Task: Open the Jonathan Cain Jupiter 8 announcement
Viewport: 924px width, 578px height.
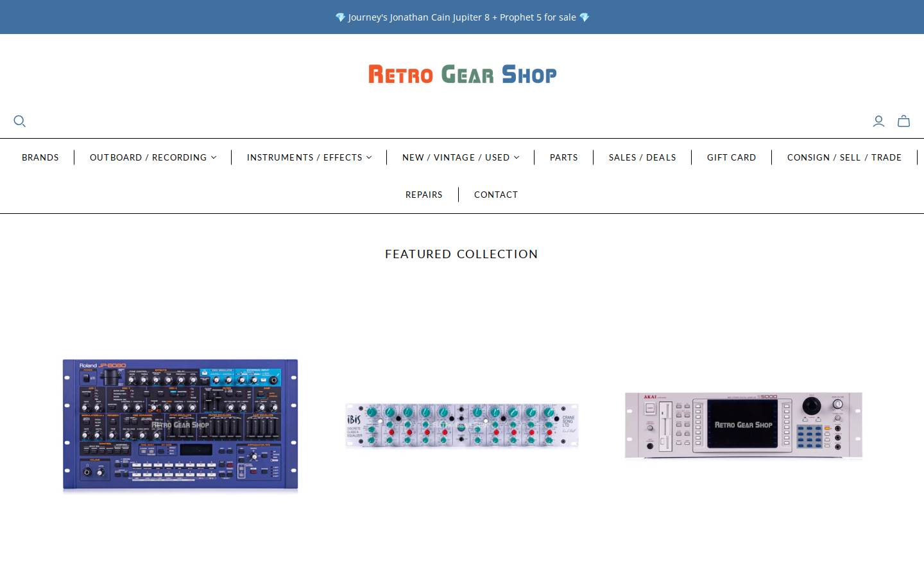Action: click(462, 17)
